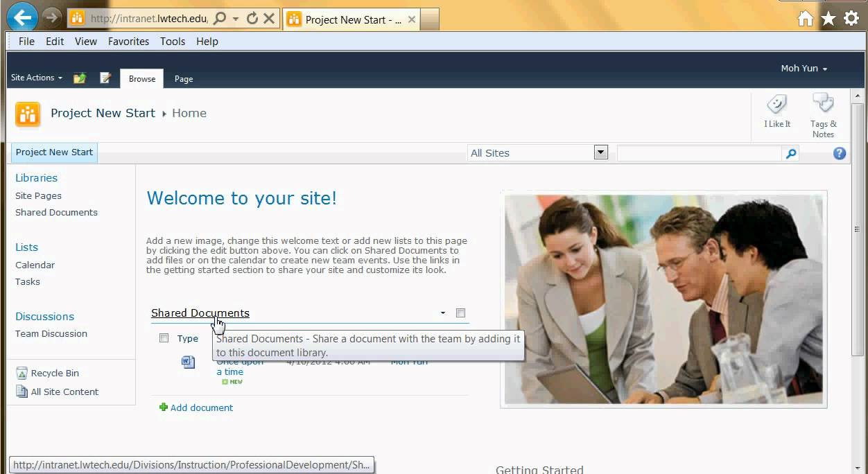
Task: Toggle select-all checkbox beside Type column
Action: 164,338
